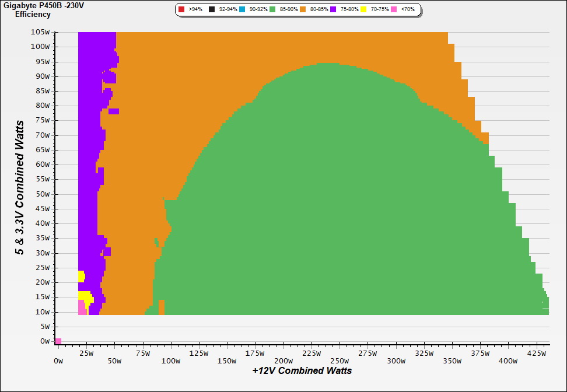Click the 0W label on the vertical axis
Screen dimensions: 567x392
44,341
